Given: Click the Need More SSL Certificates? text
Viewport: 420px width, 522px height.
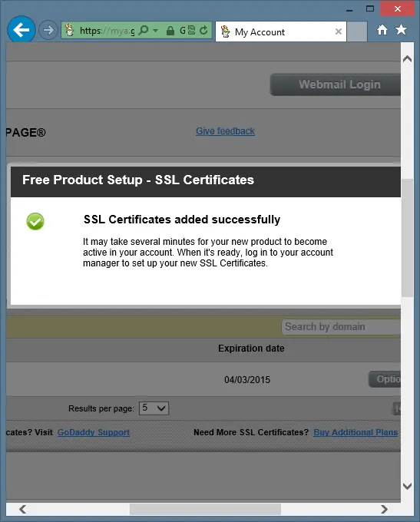Looking at the screenshot, I should tap(251, 432).
